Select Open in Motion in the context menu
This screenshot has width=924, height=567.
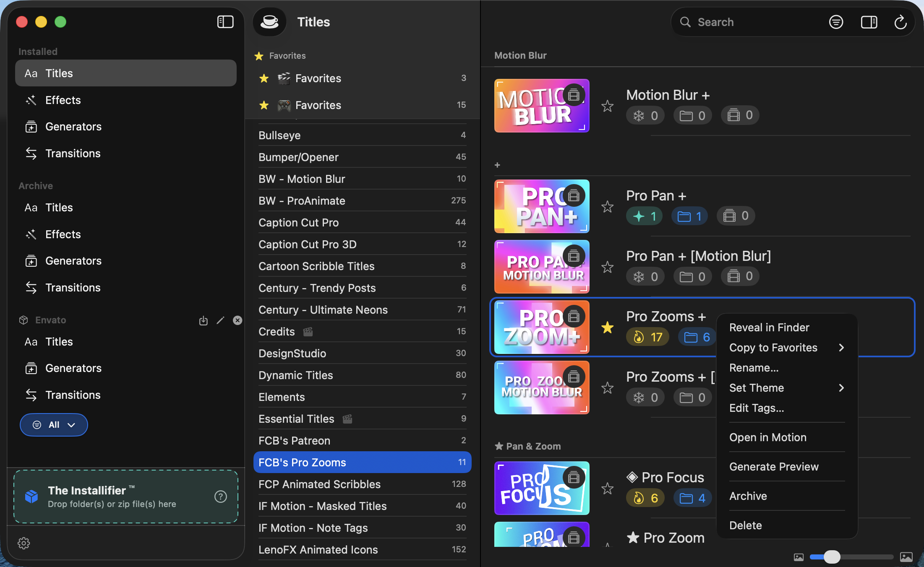(767, 437)
